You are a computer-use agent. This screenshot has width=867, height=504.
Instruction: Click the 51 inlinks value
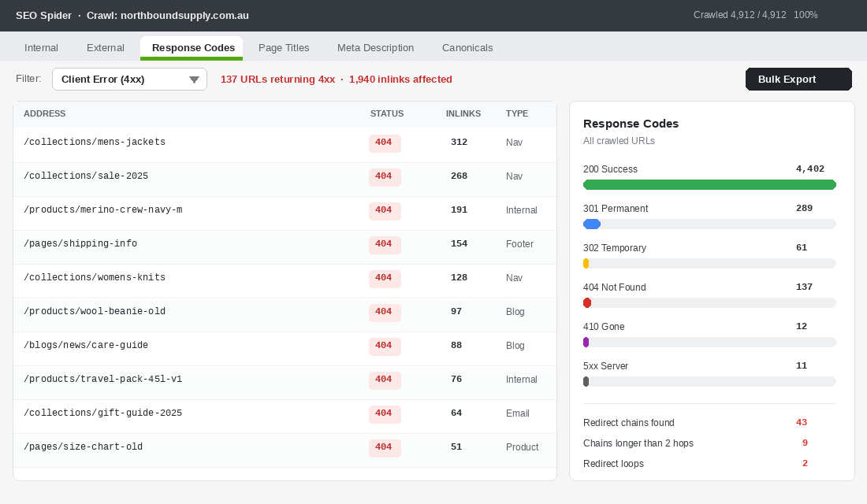point(456,447)
